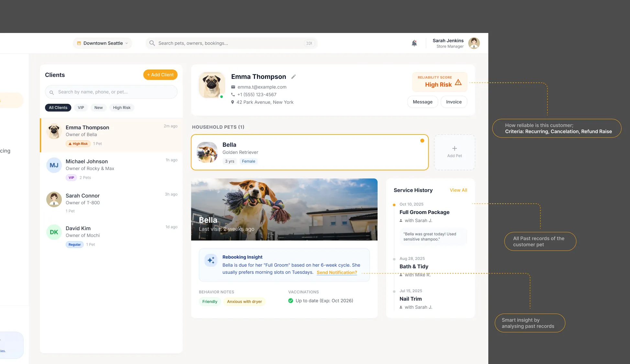Click the Add Client button
The image size is (630, 364).
point(160,75)
